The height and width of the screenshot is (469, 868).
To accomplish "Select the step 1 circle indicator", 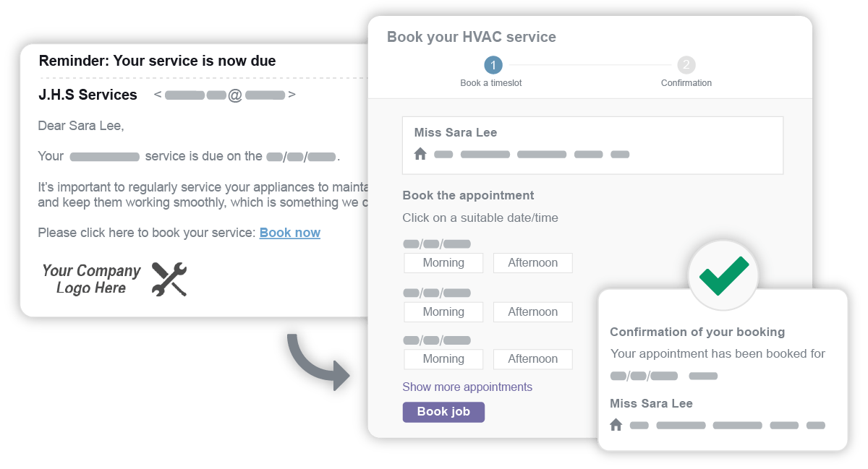I will [x=493, y=65].
